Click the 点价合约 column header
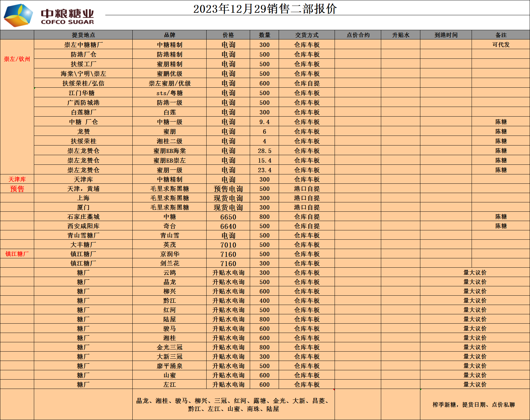The image size is (530, 420). 358,35
